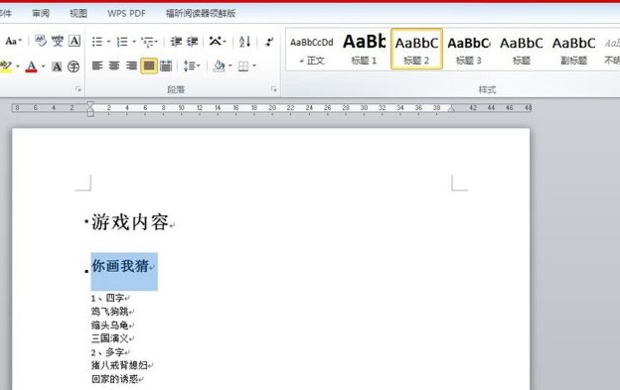Toggle Center alignment
Image resolution: width=620 pixels, height=390 pixels.
[114, 66]
